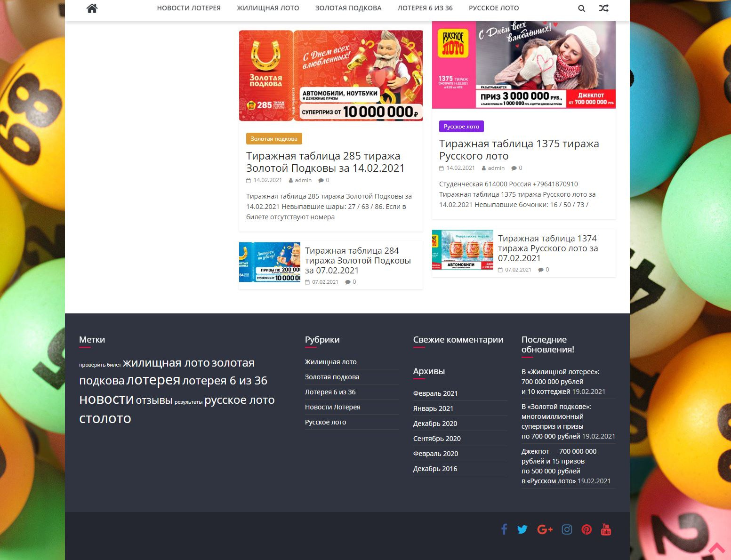Open the Январь 2021 archive
This screenshot has height=560, width=731.
point(433,408)
